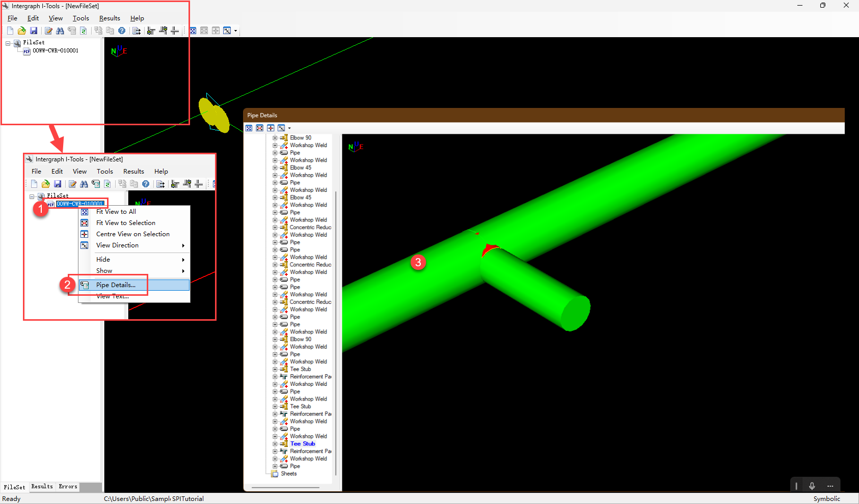Click blue Help question mark icon in top toolbar

pyautogui.click(x=122, y=31)
